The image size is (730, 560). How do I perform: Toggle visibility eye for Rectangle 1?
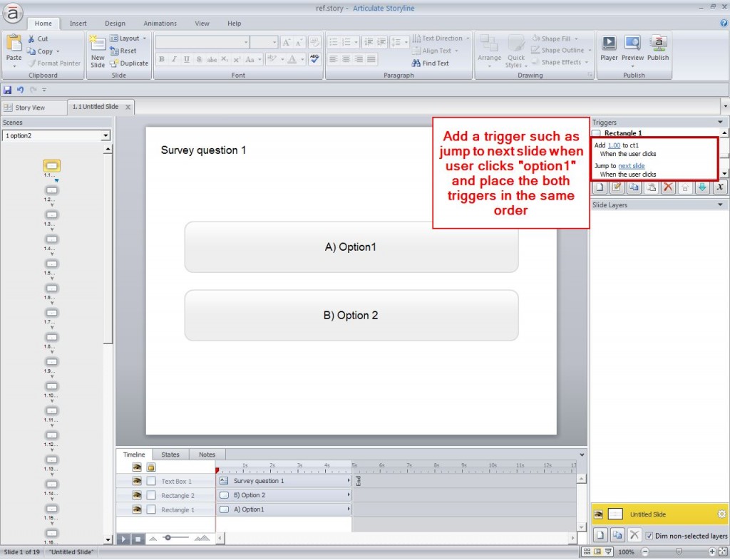pyautogui.click(x=136, y=509)
